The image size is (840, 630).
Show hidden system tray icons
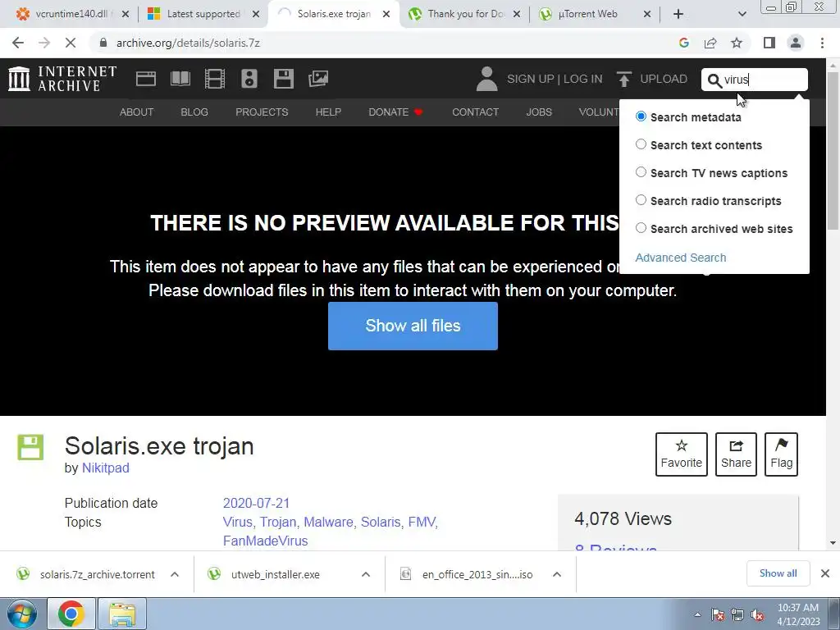[x=697, y=614]
